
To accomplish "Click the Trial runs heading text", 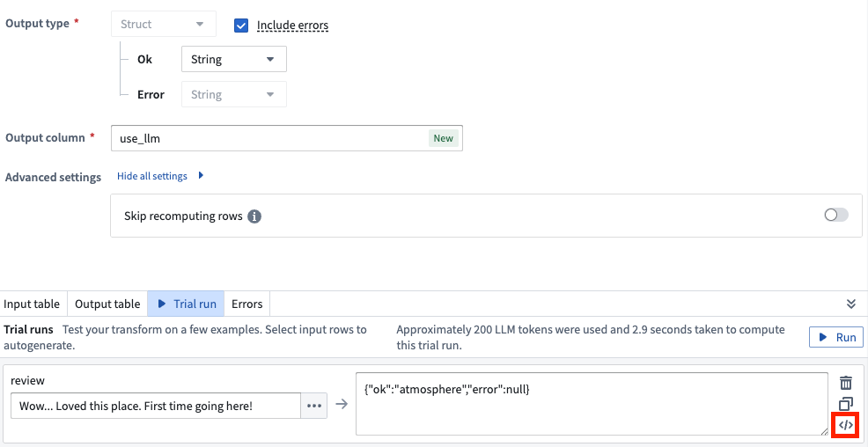I will [x=28, y=330].
